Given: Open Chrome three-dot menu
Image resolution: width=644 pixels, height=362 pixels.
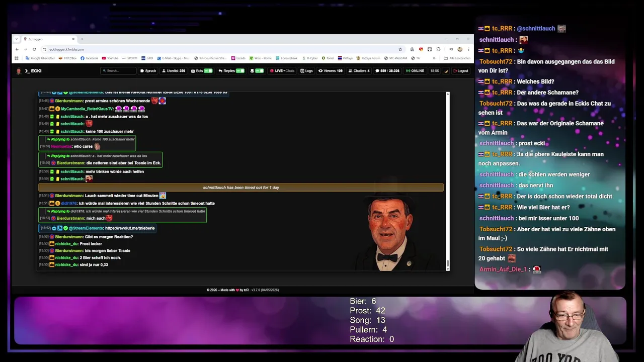Looking at the screenshot, I should click(x=468, y=49).
